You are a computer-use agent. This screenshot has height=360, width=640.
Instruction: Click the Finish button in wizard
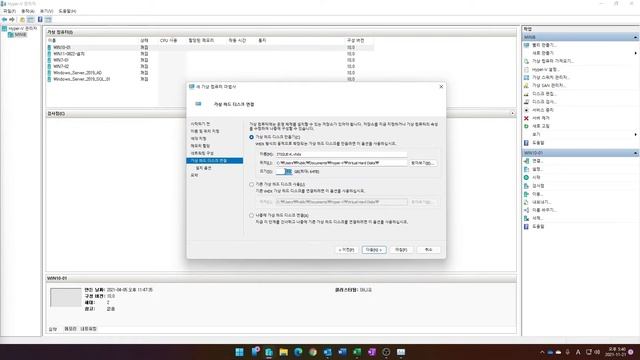tap(401, 250)
